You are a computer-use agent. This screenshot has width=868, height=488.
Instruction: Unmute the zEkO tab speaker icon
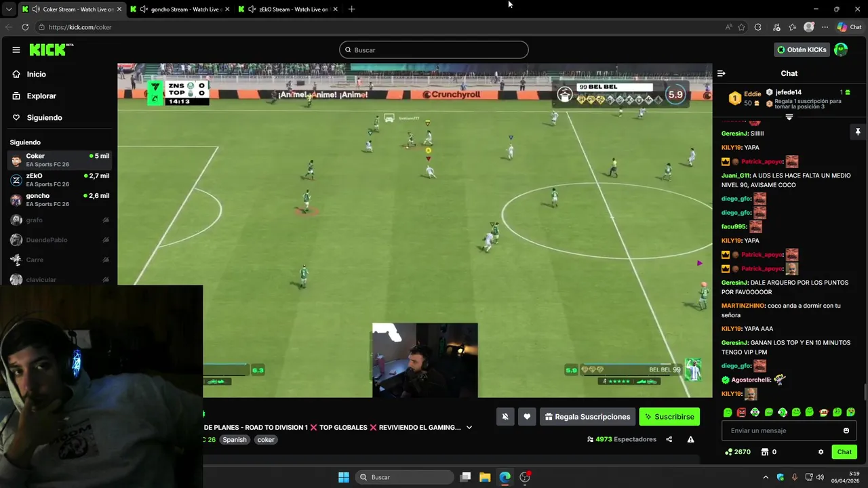252,9
